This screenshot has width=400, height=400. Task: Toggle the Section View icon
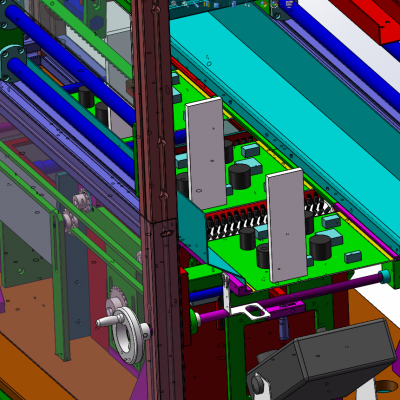[x=206, y=4]
